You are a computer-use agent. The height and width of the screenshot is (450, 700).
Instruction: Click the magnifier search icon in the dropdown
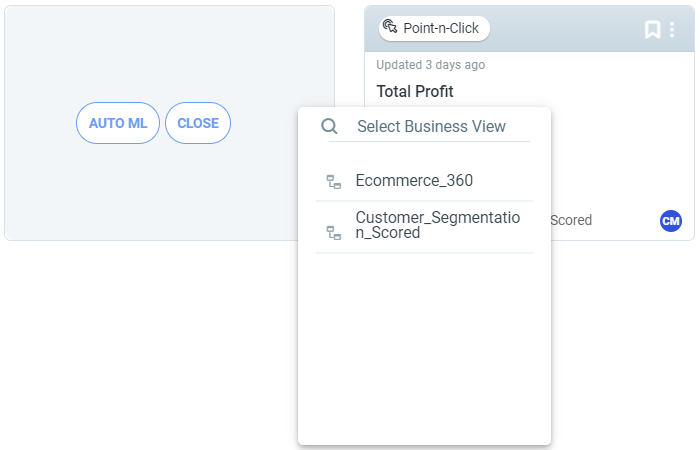(329, 126)
